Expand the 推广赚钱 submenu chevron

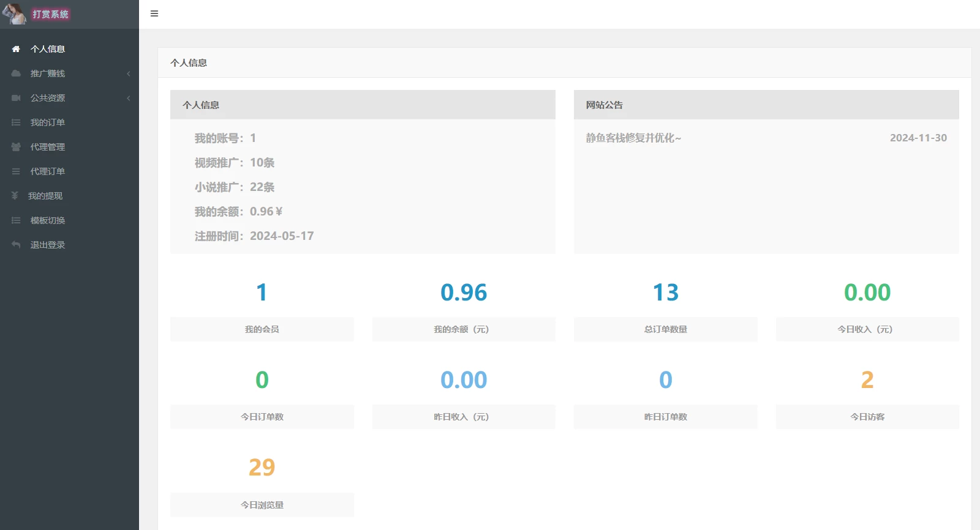[129, 73]
